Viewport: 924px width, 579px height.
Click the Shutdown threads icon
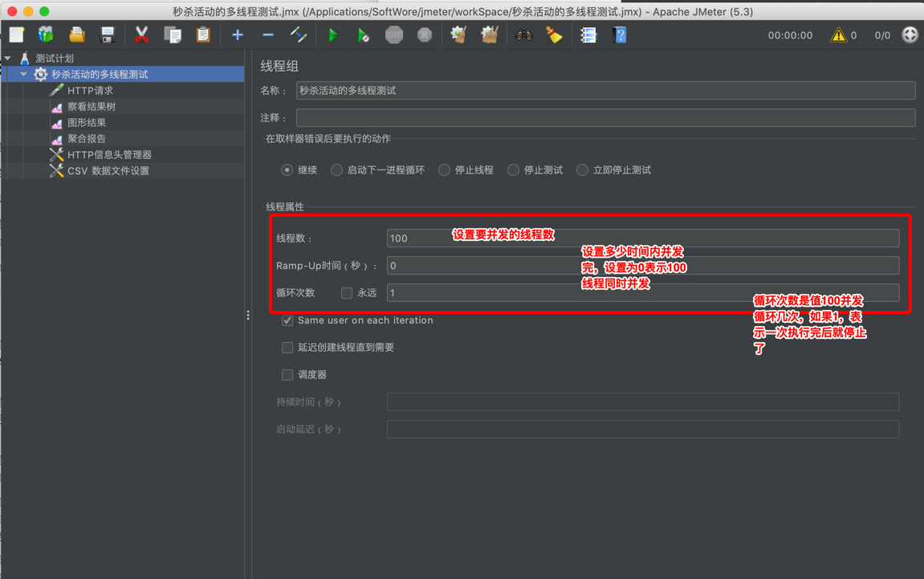tap(425, 35)
